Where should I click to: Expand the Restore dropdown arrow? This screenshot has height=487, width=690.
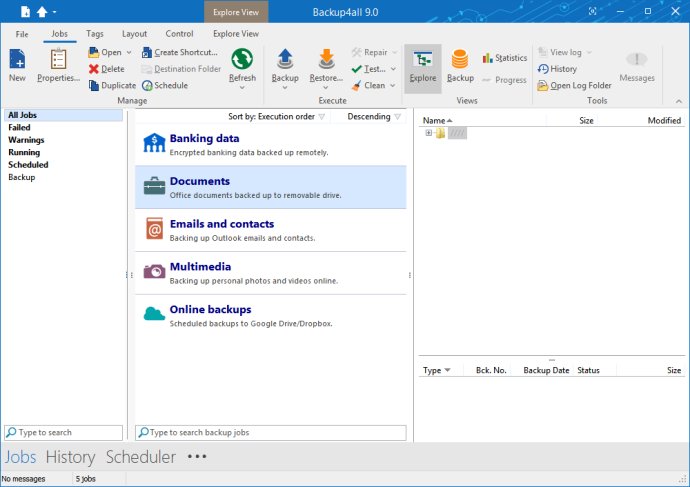(326, 88)
